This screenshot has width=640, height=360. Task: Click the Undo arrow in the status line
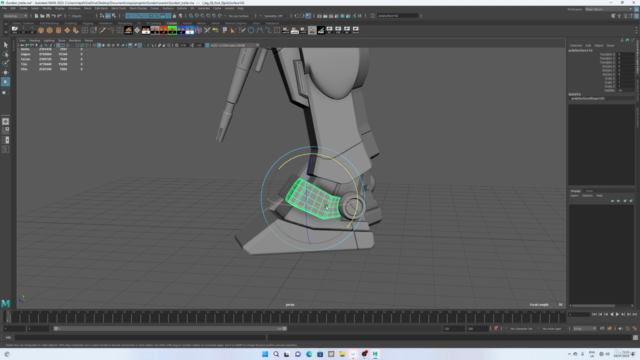[x=54, y=16]
